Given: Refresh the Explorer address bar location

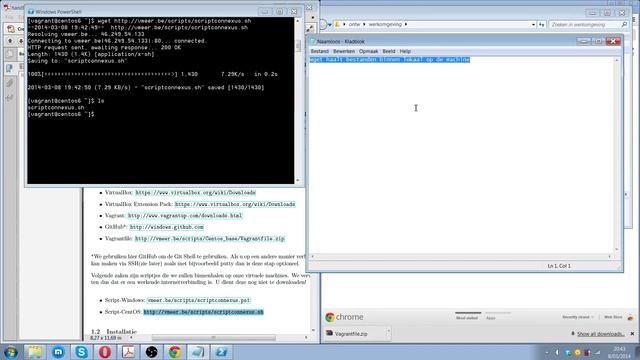Looking at the screenshot, I should coord(542,24).
